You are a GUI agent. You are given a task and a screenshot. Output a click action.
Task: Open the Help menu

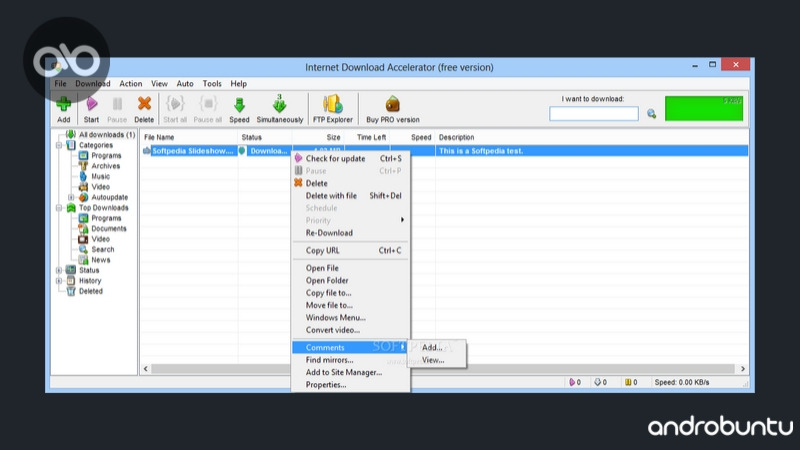coord(238,83)
